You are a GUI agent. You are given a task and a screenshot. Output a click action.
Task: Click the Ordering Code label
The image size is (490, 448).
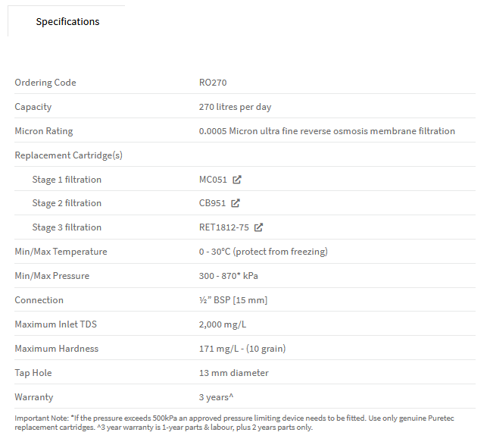(45, 83)
